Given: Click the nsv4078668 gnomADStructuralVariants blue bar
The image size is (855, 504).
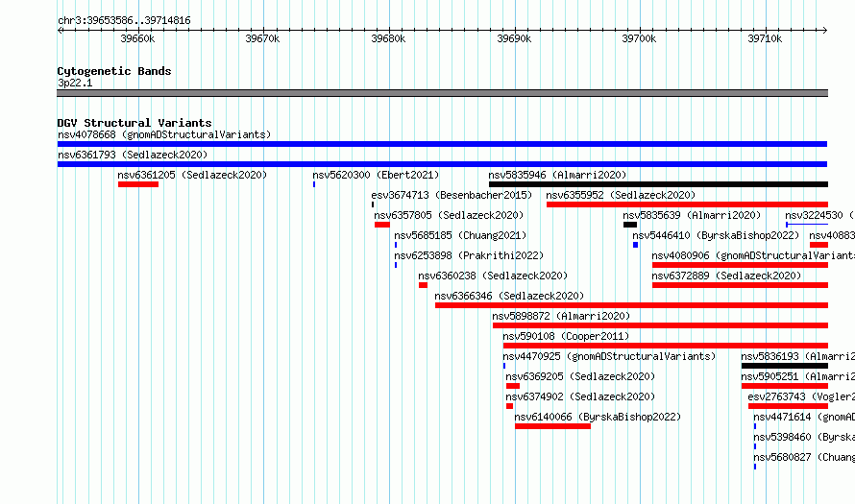Looking at the screenshot, I should click(x=442, y=144).
